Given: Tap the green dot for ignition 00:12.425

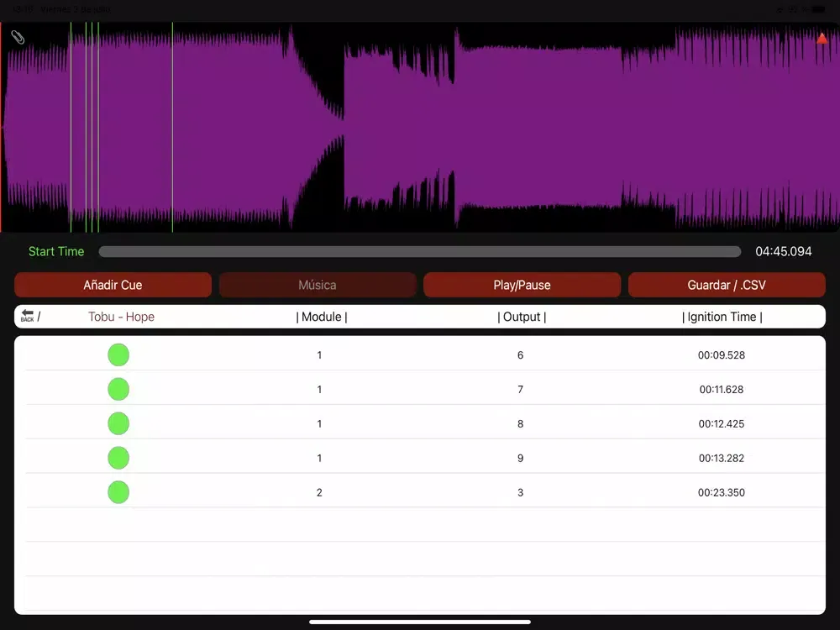Looking at the screenshot, I should pyautogui.click(x=118, y=423).
